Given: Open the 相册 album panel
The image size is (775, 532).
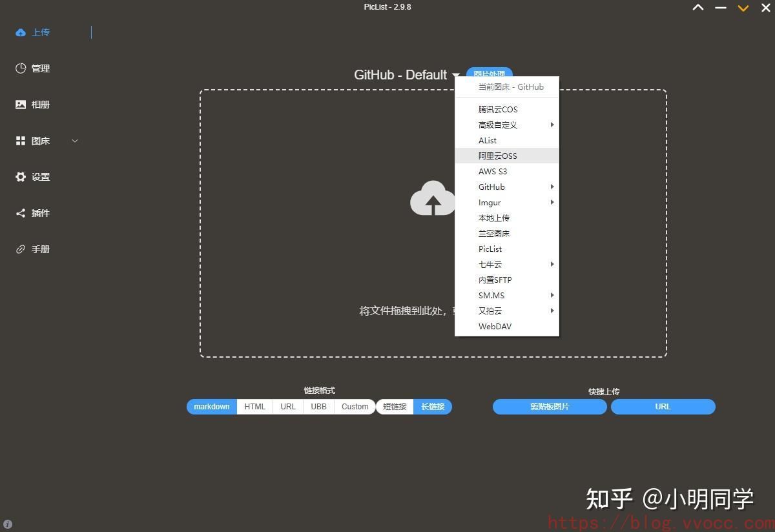Looking at the screenshot, I should [32, 104].
